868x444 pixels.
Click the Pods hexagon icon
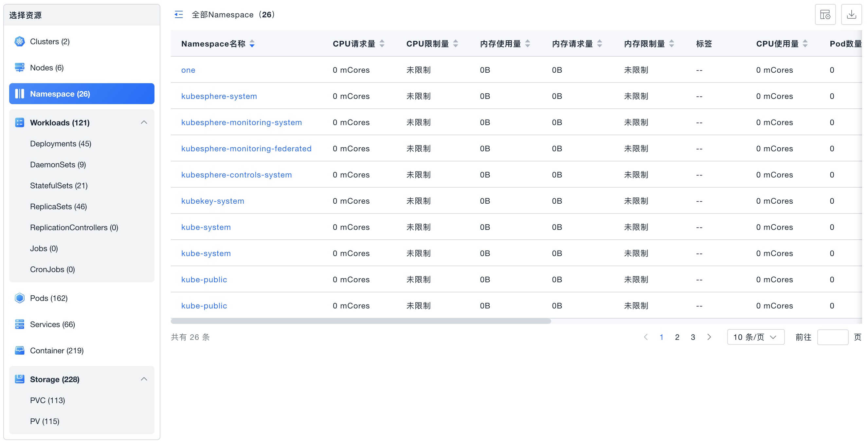(20, 298)
